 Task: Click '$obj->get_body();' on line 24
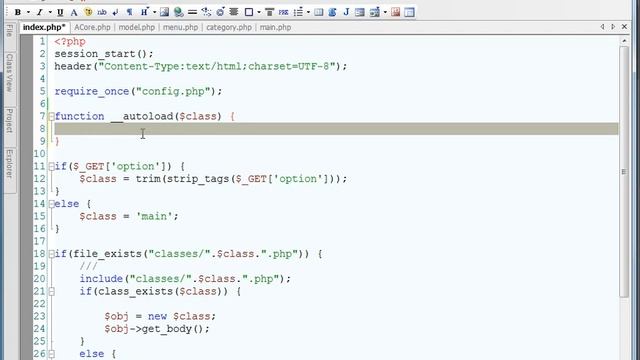(157, 329)
